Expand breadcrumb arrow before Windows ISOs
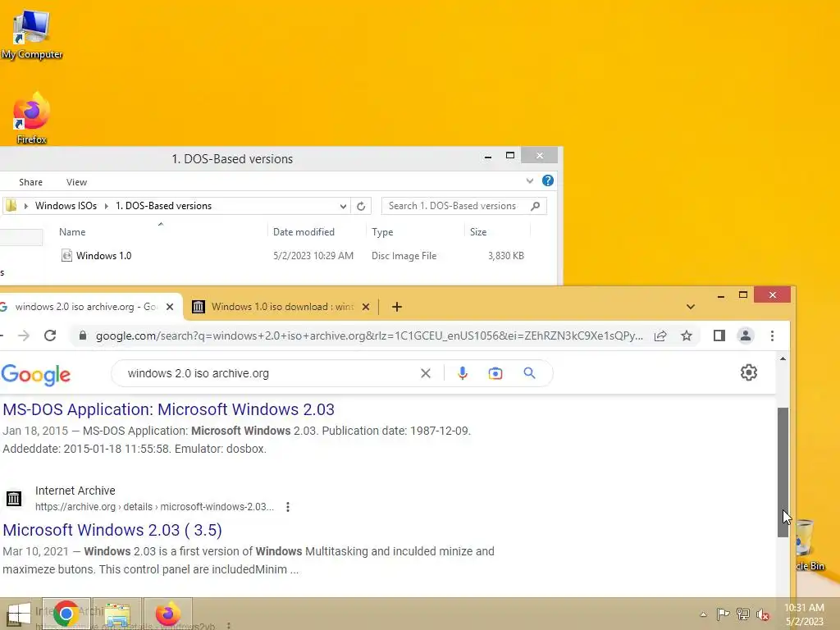 [25, 206]
